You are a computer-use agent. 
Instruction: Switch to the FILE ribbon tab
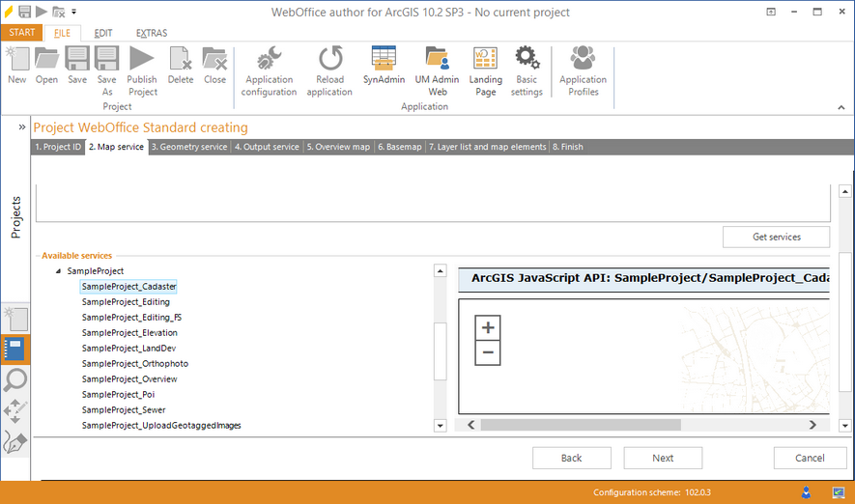[x=62, y=33]
